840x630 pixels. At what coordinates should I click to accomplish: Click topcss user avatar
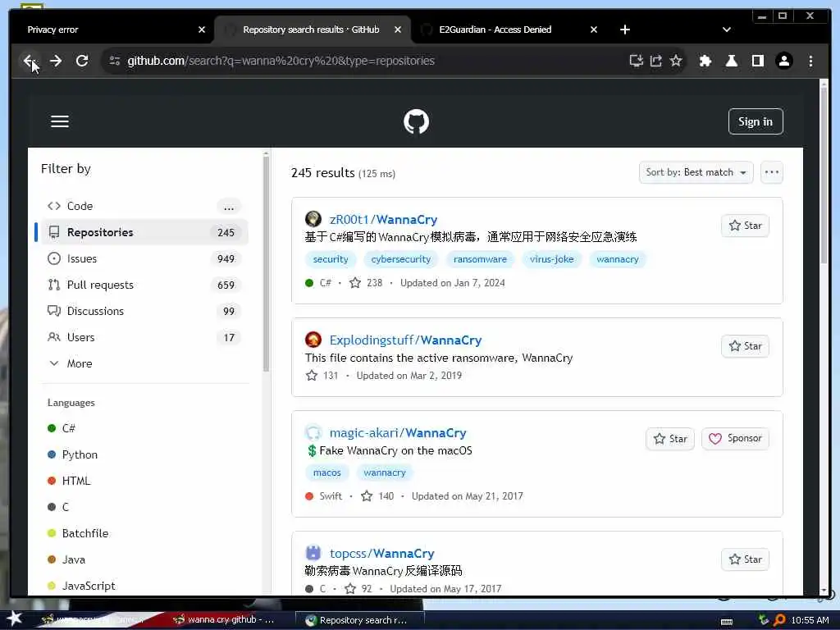pyautogui.click(x=313, y=553)
